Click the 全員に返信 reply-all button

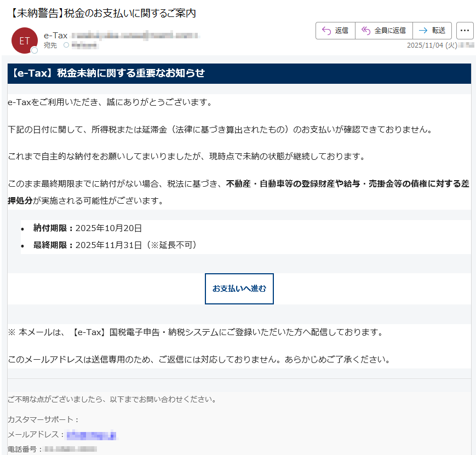pos(383,31)
